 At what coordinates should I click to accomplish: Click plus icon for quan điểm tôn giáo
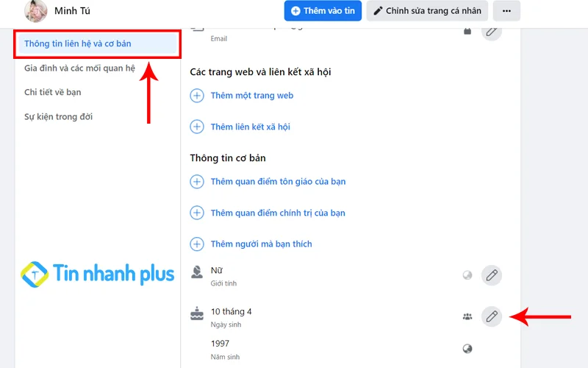click(197, 181)
